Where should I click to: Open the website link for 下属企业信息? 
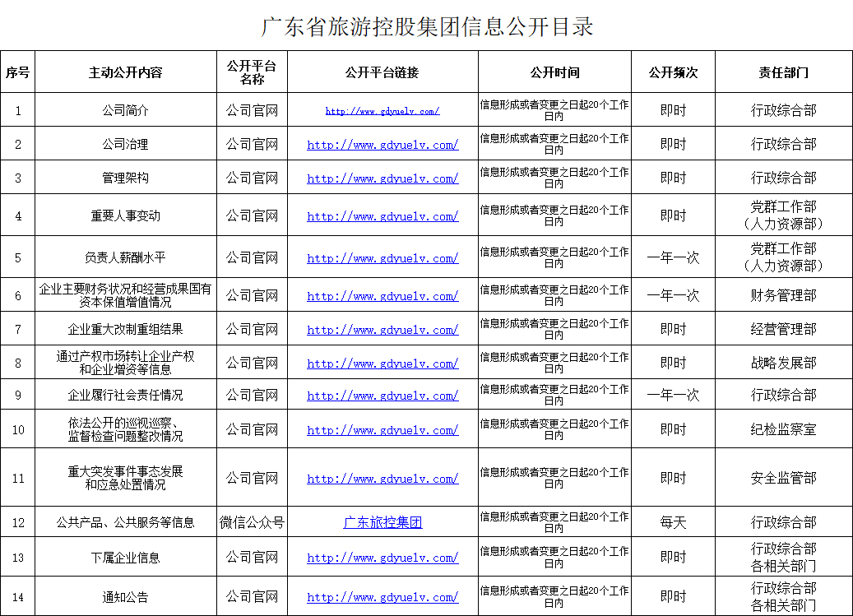click(382, 558)
